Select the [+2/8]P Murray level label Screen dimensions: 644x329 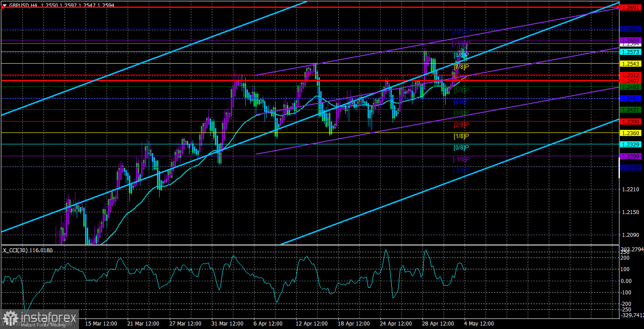pos(461,32)
